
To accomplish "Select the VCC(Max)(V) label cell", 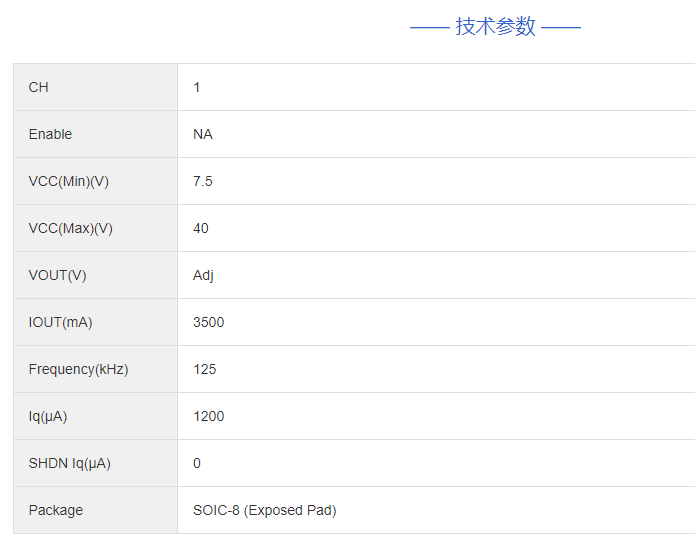I will coord(70,229).
